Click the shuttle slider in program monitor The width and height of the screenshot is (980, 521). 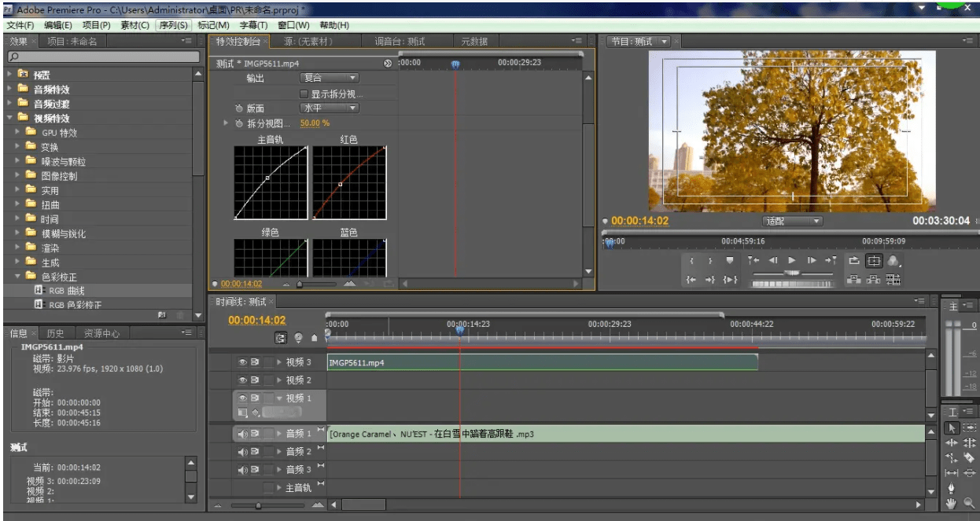pyautogui.click(x=792, y=273)
